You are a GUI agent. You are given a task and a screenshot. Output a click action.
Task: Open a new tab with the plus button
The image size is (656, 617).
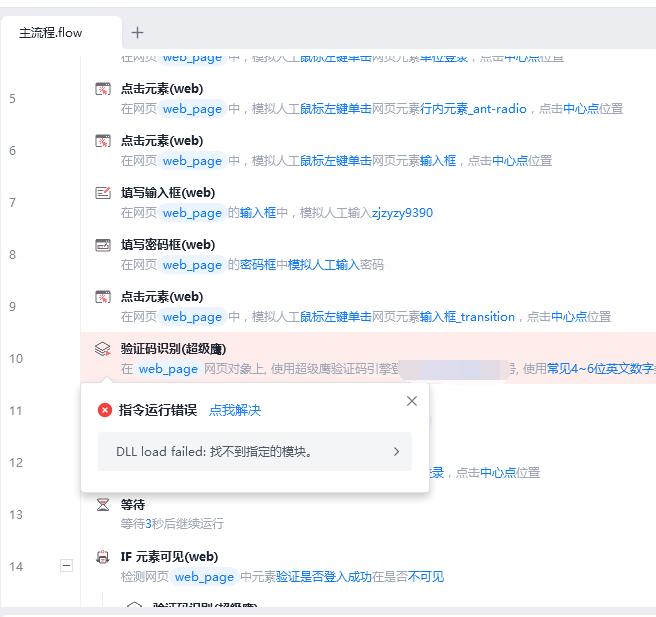point(137,33)
